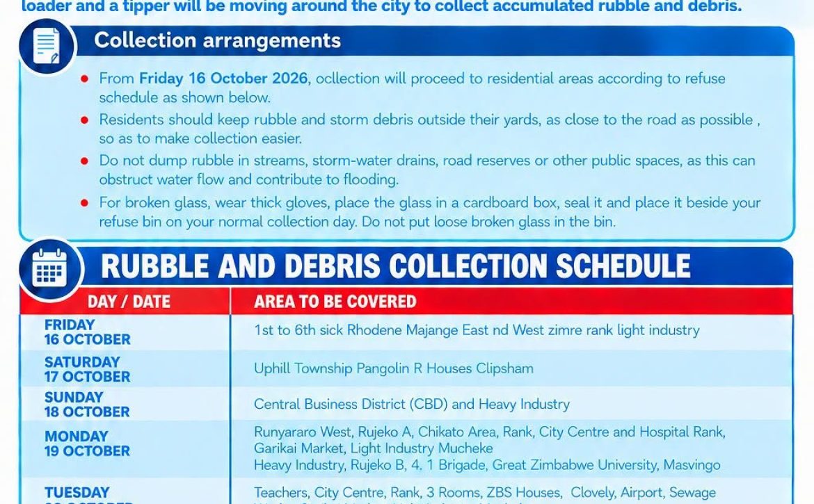Click the 'DAY / DATE' column header
814x504 pixels.
tap(129, 301)
